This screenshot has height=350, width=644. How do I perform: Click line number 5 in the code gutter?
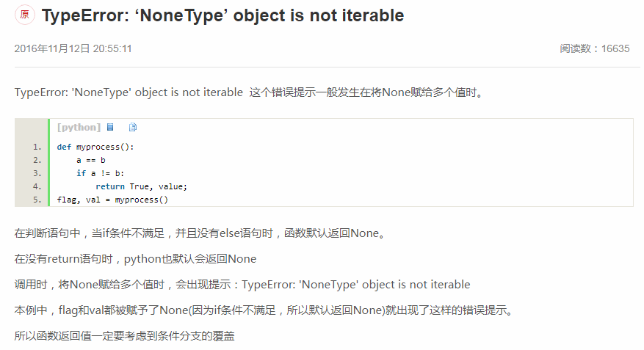[x=37, y=200]
